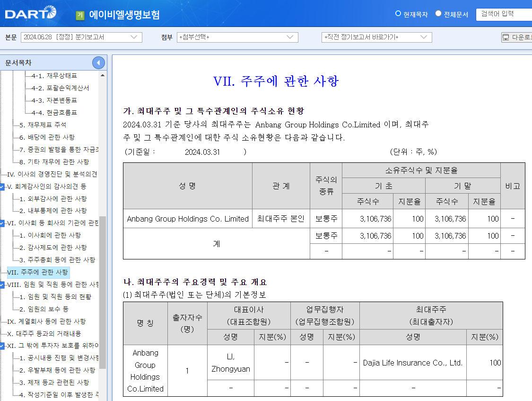532x401 pixels.
Task: Open 1. 임원 및 직원 등의 현황
Action: [x=55, y=297]
